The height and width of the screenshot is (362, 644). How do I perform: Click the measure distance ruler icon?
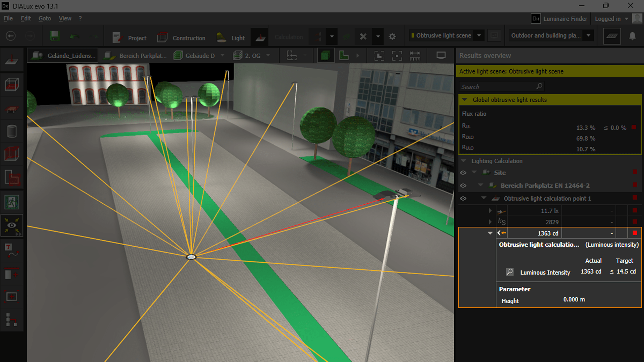pyautogui.click(x=415, y=56)
